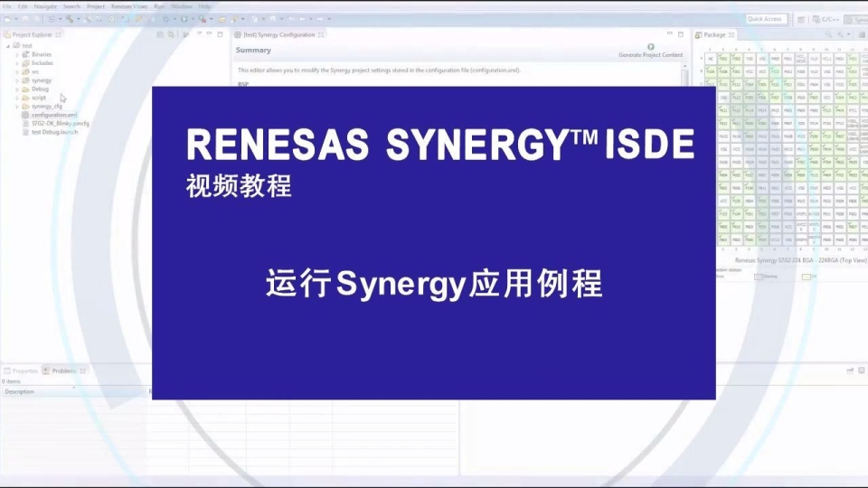This screenshot has width=868, height=488.
Task: Maximize the Synergy Configuration editor
Action: point(681,34)
